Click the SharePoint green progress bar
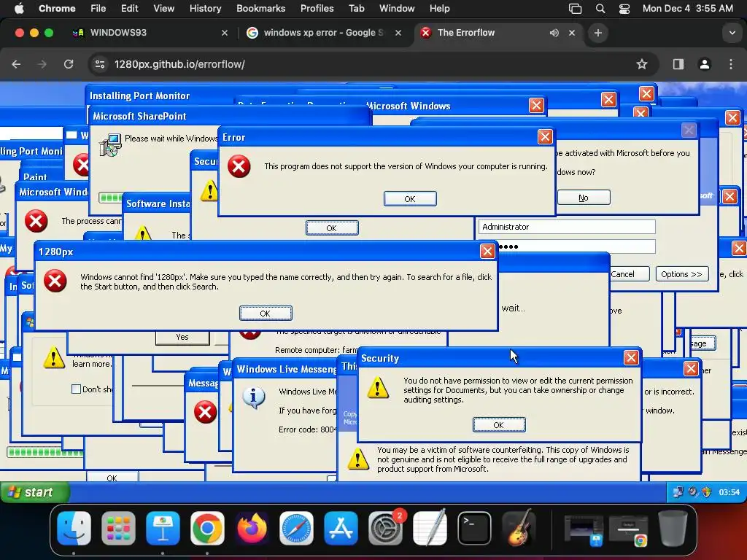747x560 pixels. click(111, 198)
